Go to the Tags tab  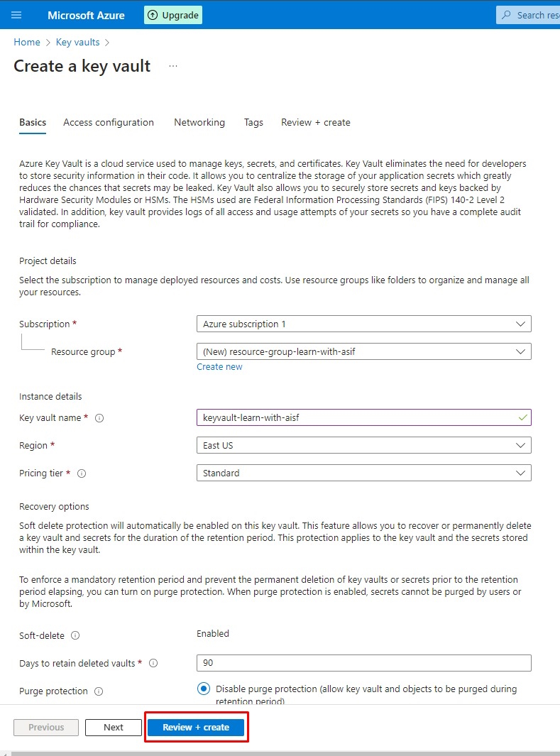(253, 122)
